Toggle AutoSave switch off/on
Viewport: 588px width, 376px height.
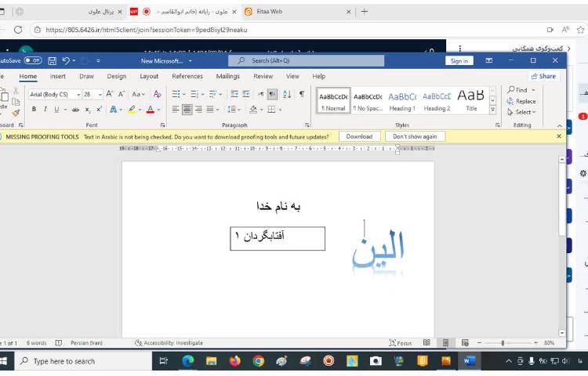coord(33,60)
